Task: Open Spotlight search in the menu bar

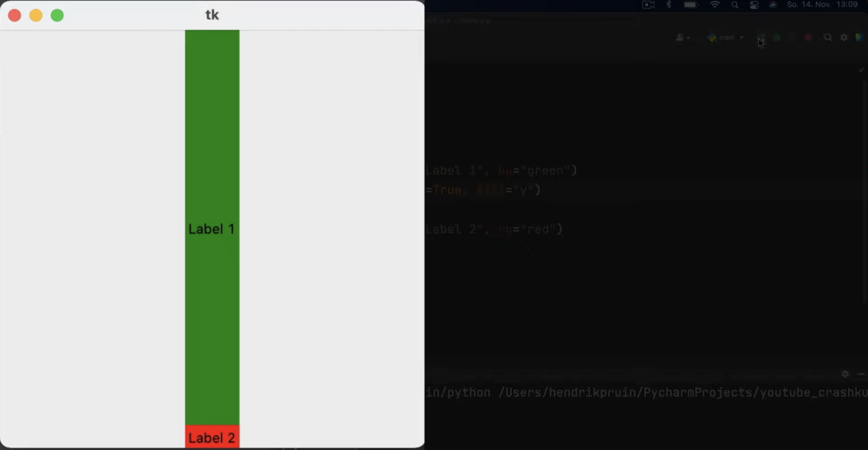Action: pyautogui.click(x=735, y=5)
